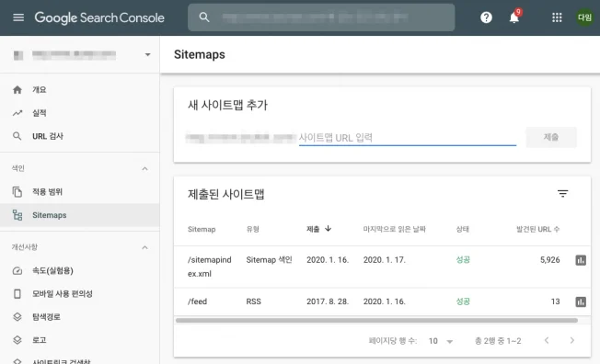Click the 2017. 8. 28. submitted date
Screen dimensions: 600x364
click(x=328, y=301)
